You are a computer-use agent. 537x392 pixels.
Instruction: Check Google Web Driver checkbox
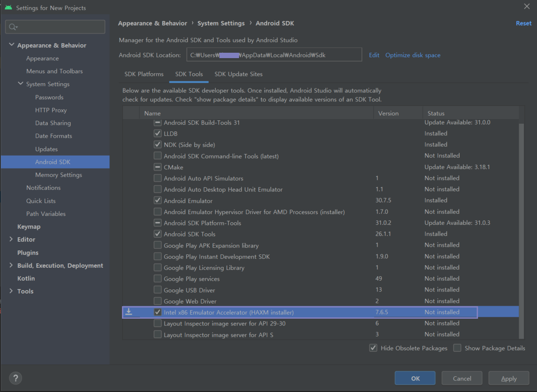click(157, 301)
